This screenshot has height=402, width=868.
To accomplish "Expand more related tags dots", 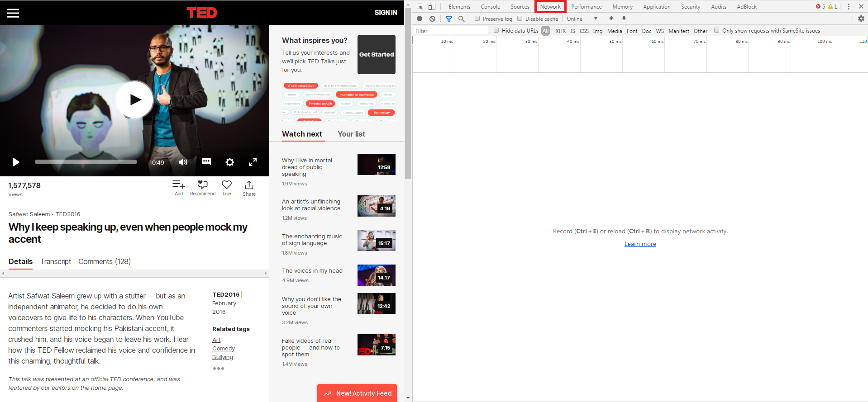I will pos(219,369).
